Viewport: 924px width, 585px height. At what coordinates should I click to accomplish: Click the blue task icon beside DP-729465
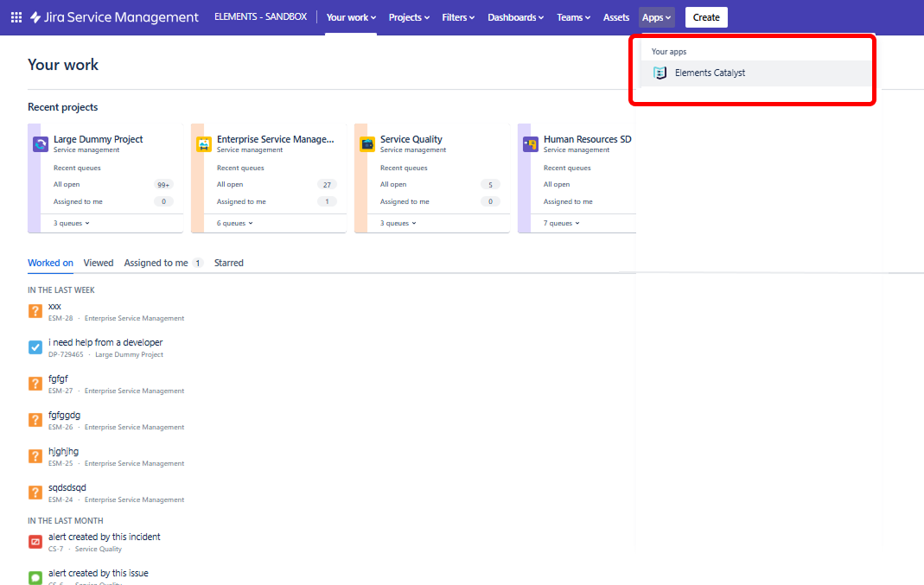pos(35,347)
